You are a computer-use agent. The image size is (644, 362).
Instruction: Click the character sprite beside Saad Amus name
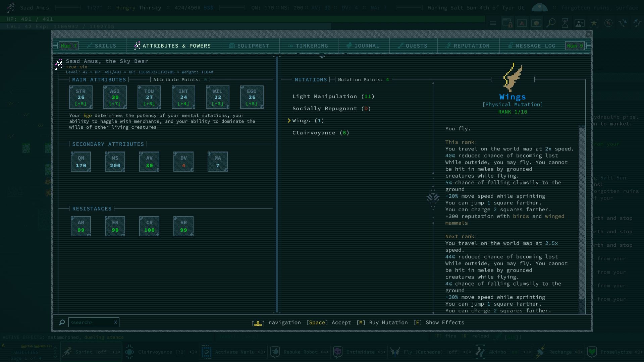point(59,64)
